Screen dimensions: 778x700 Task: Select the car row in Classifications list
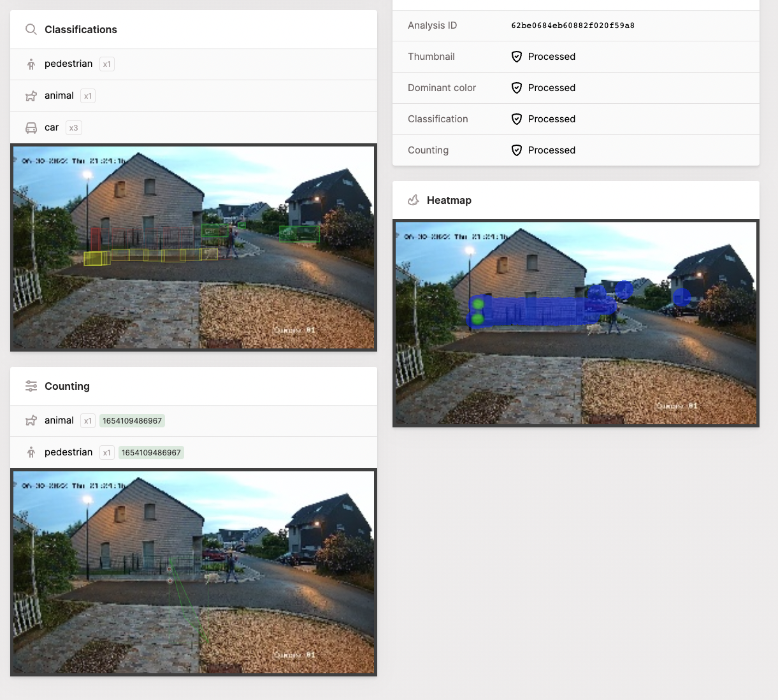click(52, 127)
